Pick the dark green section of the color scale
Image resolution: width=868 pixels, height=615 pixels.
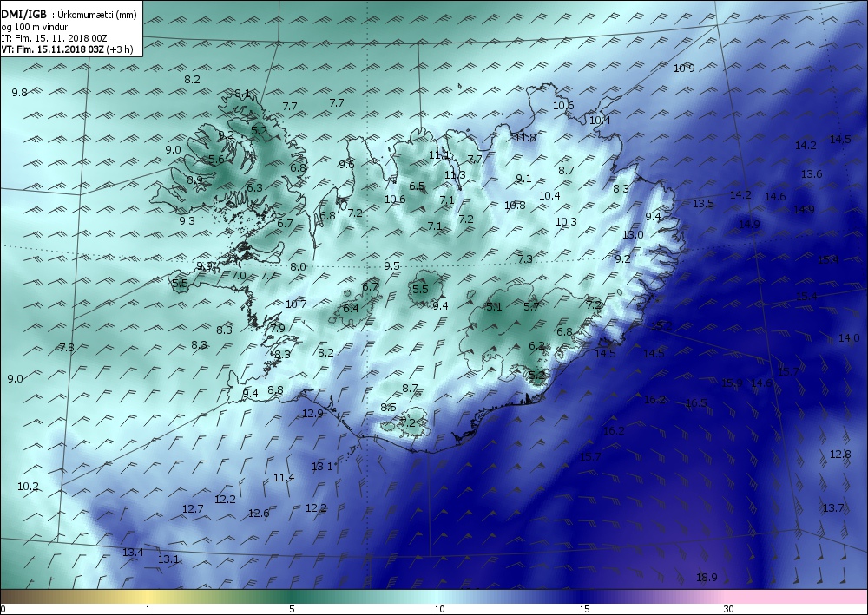[x=293, y=597]
